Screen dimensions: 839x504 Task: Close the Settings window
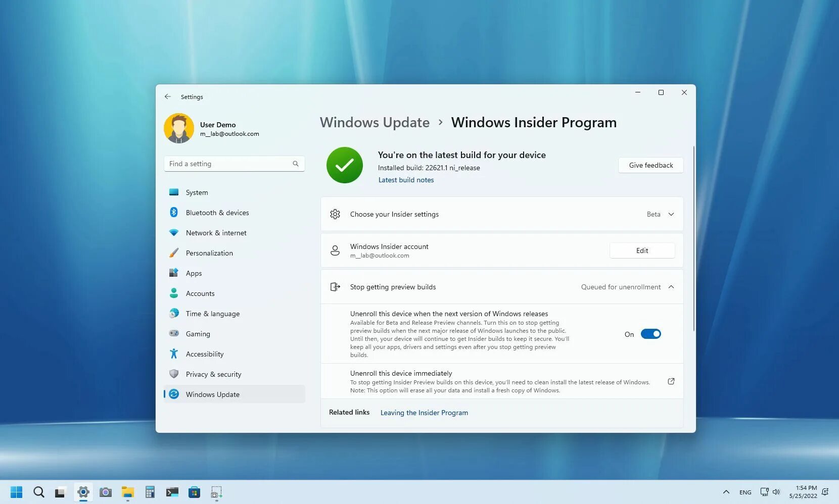click(x=684, y=92)
